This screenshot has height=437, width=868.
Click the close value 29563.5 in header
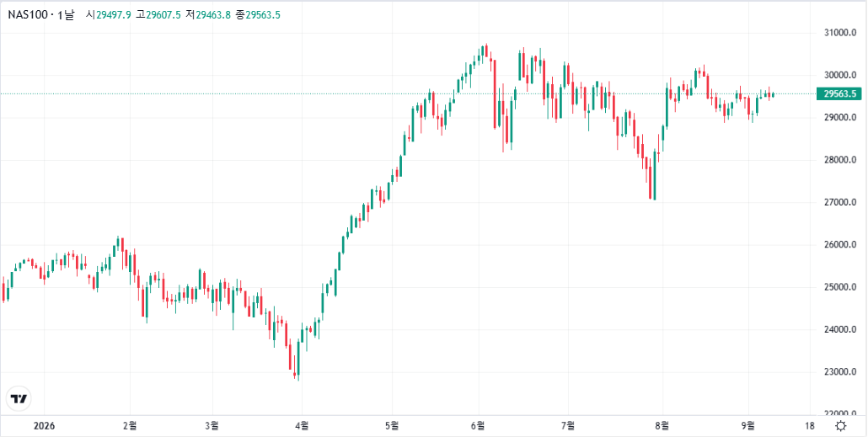(x=262, y=15)
